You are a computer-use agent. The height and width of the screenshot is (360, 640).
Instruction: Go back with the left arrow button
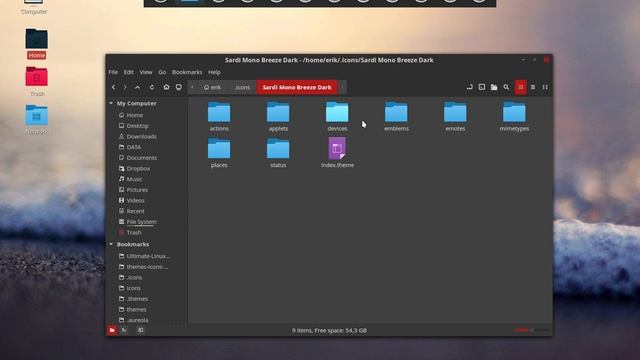(x=113, y=87)
